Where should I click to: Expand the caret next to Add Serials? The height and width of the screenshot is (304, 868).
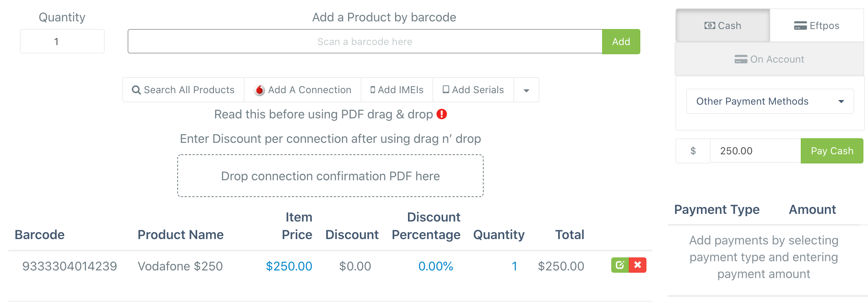pyautogui.click(x=526, y=90)
